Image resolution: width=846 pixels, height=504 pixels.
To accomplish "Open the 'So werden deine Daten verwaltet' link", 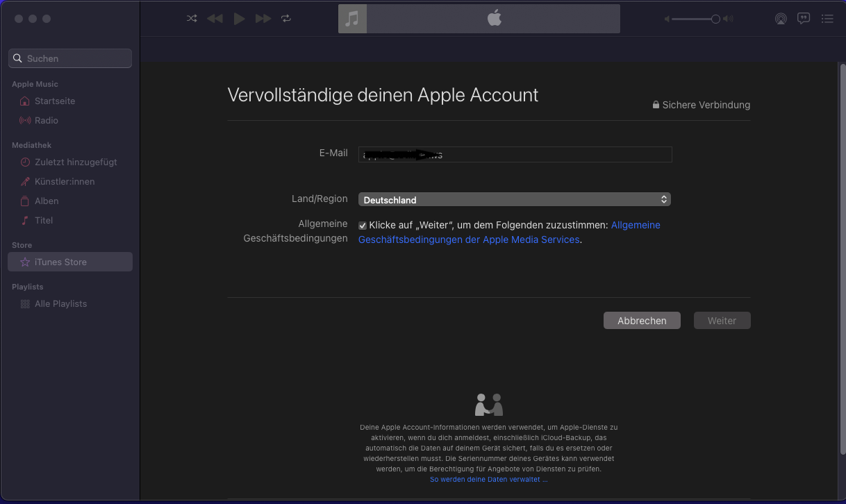I will [x=488, y=479].
